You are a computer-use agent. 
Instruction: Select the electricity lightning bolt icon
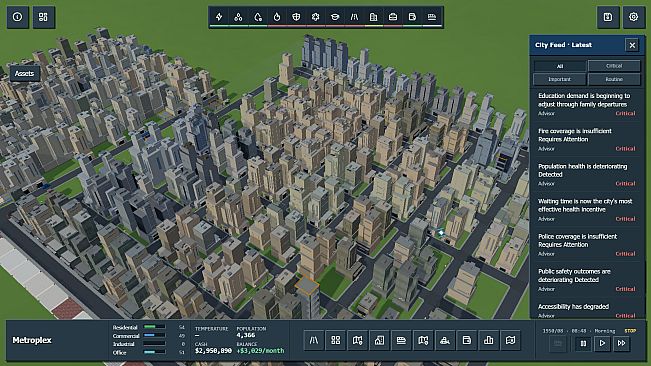click(x=219, y=17)
